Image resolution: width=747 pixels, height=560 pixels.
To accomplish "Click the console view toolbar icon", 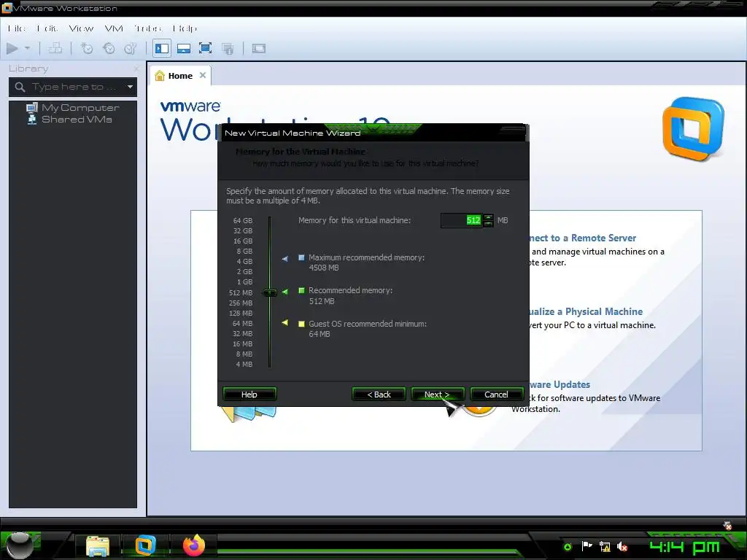I will [259, 48].
